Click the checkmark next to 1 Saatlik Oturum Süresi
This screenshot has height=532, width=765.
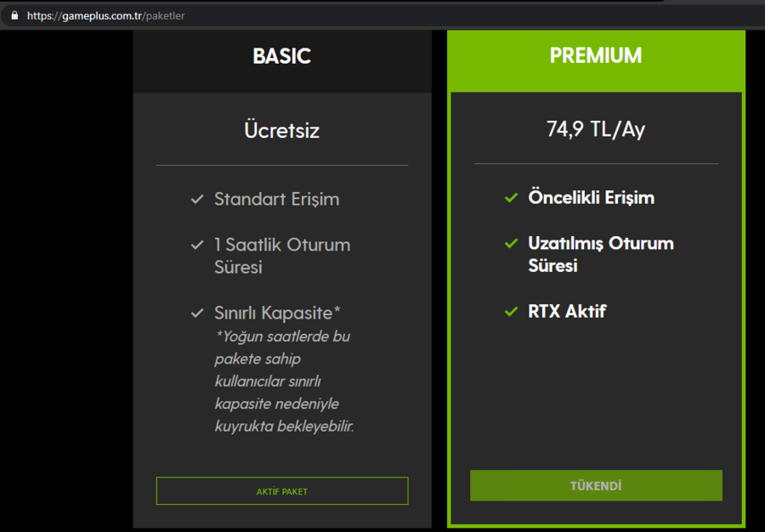pos(197,246)
